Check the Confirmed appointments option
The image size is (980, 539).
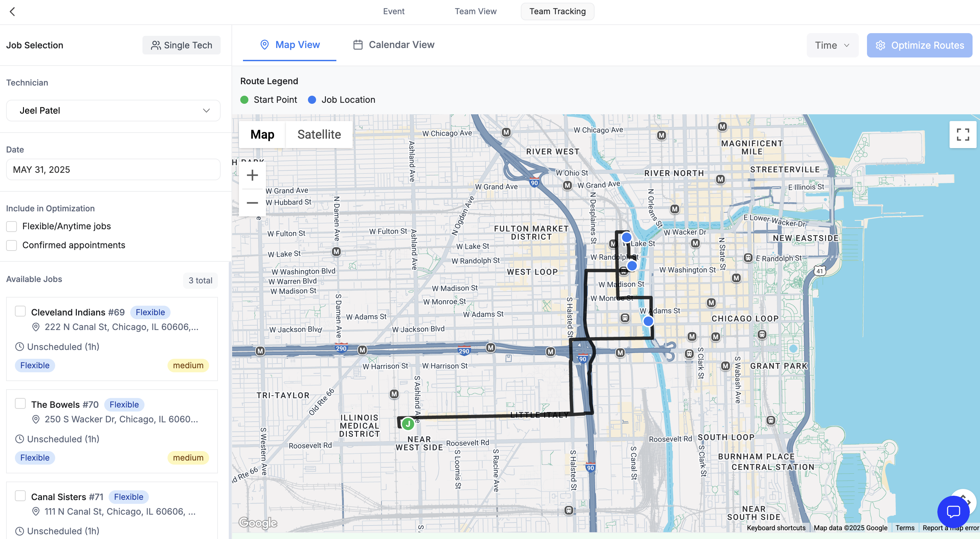12,245
